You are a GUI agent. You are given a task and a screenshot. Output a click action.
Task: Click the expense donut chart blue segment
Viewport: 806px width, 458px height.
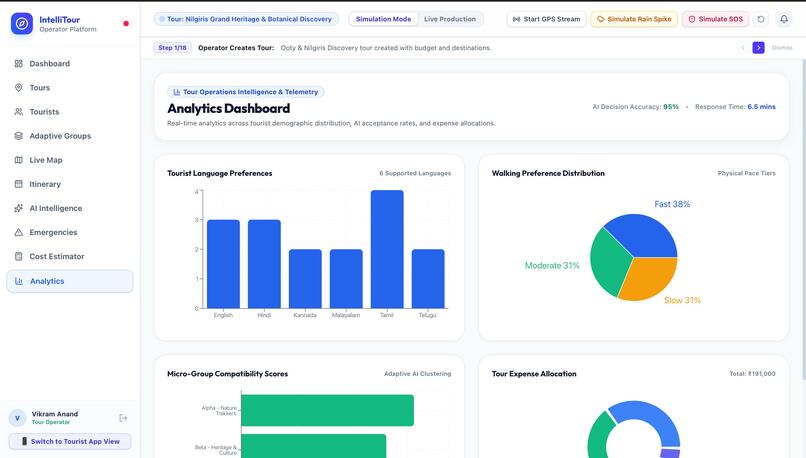click(651, 419)
